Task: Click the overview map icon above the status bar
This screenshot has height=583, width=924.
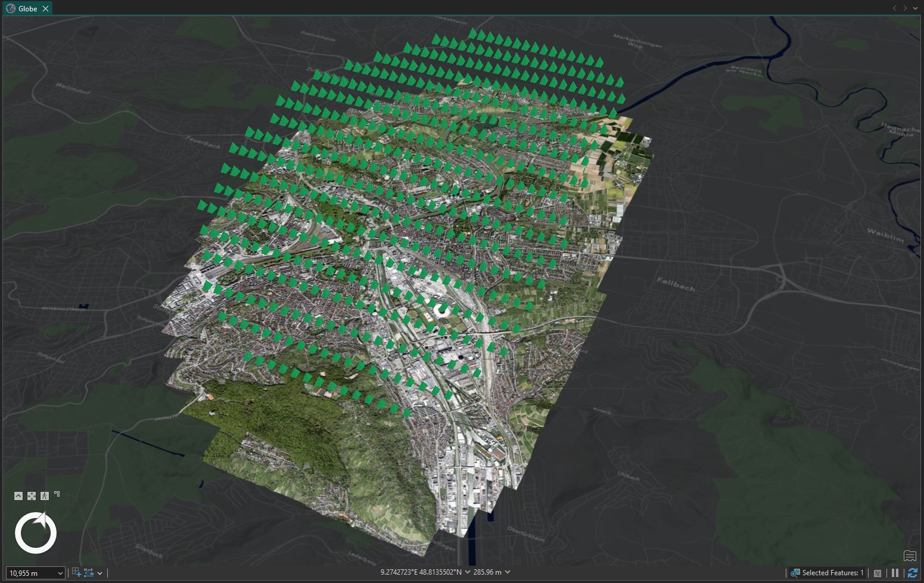Action: (x=910, y=556)
